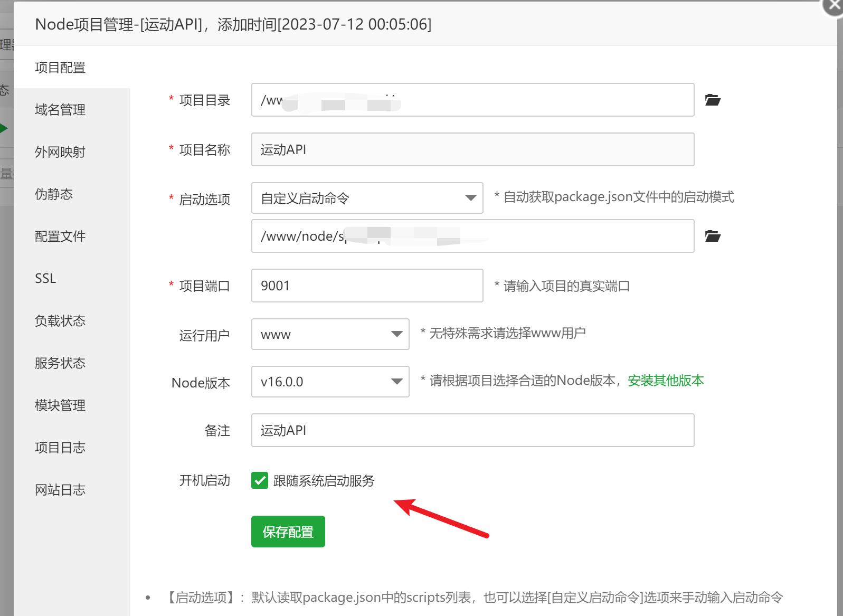Open the Node版本 v16.0.0 dropdown

330,382
